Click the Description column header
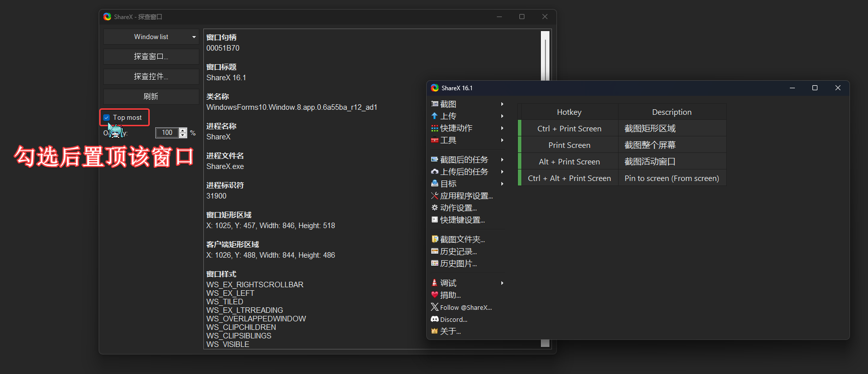This screenshot has width=868, height=374. pyautogui.click(x=672, y=112)
